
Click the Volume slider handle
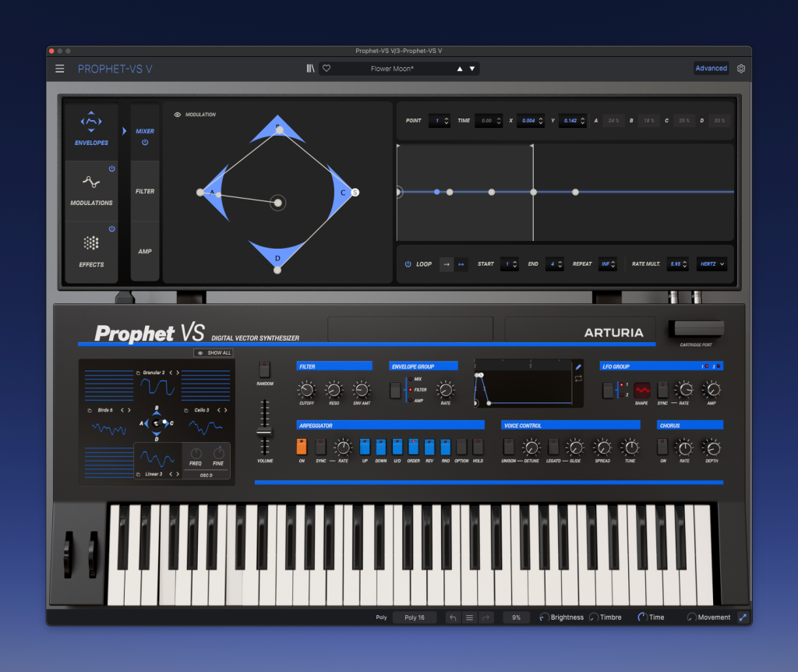[x=265, y=431]
